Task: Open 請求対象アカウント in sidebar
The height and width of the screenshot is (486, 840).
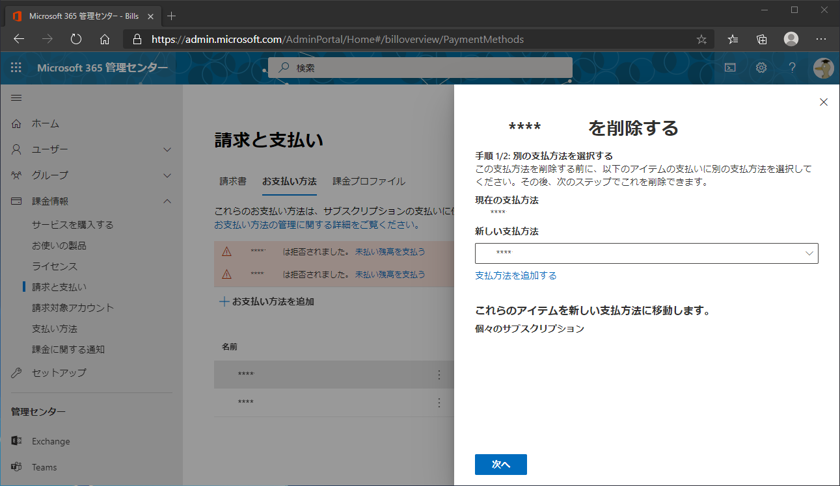Action: pyautogui.click(x=73, y=308)
